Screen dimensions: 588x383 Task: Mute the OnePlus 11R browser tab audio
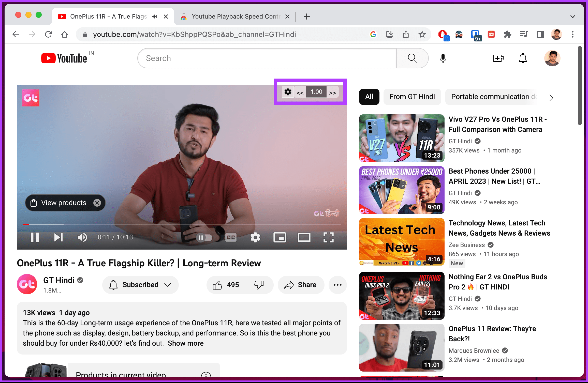click(x=155, y=17)
